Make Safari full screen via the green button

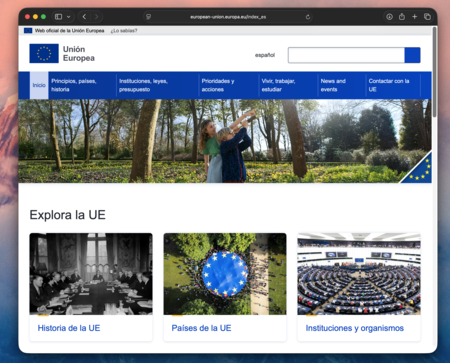[x=43, y=17]
